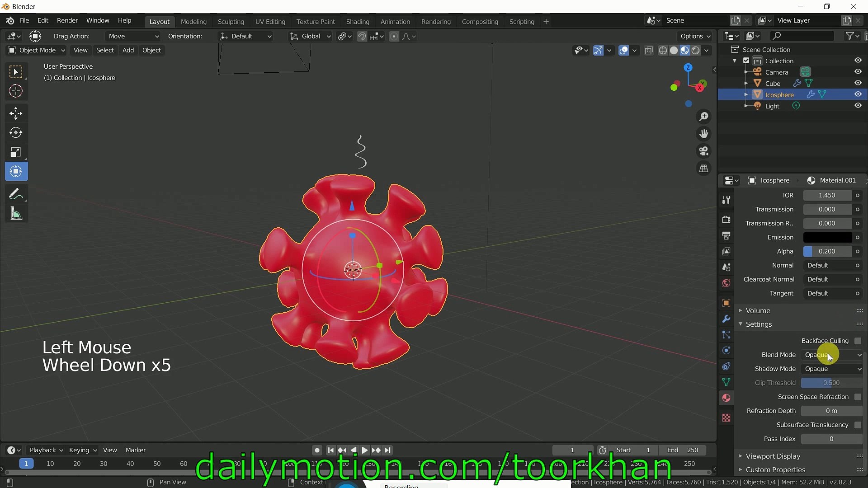Viewport: 868px width, 488px height.
Task: Switch to the Shading workspace tab
Action: tap(358, 21)
